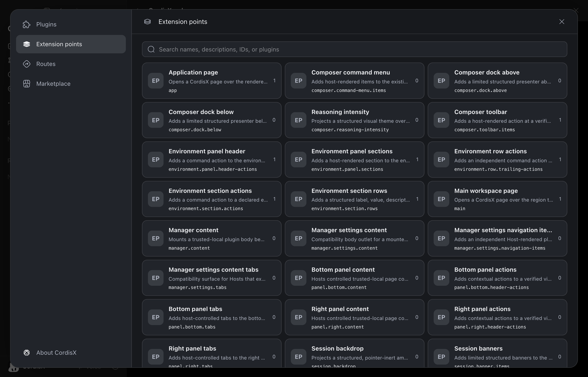Image resolution: width=588 pixels, height=377 pixels.
Task: Click the manager.settings.navigation-items ID text
Action: pos(500,248)
